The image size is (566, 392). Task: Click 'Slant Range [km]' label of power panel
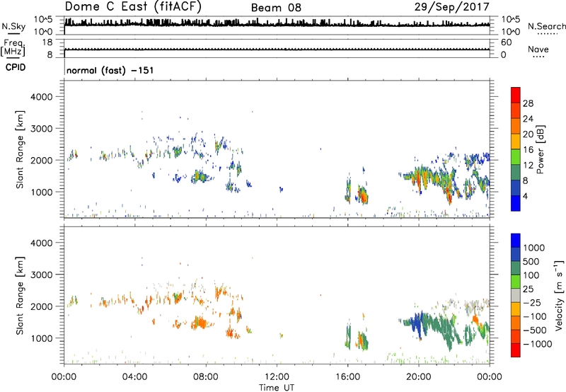click(x=20, y=149)
